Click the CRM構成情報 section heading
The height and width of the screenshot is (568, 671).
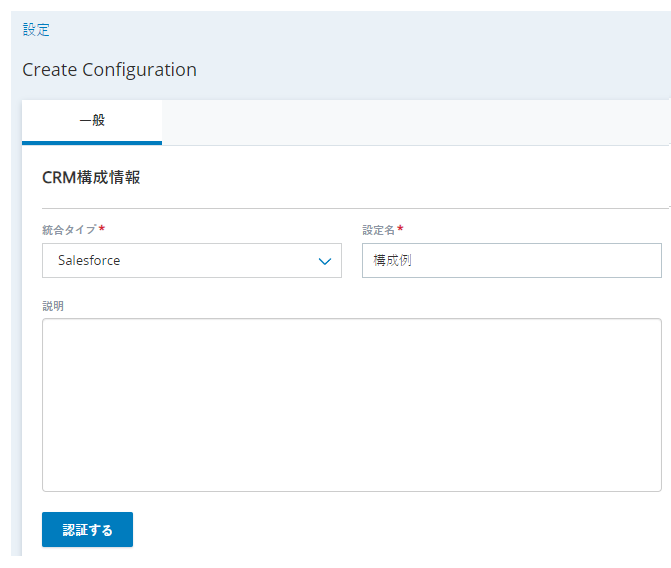(x=91, y=177)
